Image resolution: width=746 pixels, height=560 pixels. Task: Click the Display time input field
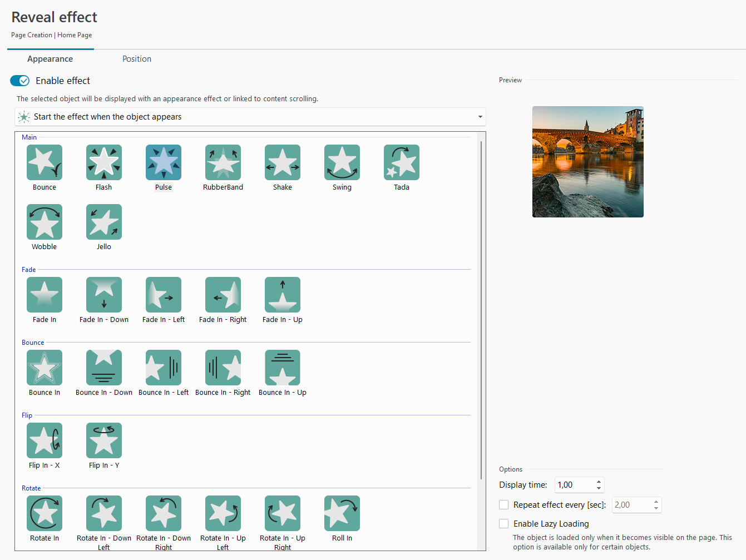click(x=574, y=485)
